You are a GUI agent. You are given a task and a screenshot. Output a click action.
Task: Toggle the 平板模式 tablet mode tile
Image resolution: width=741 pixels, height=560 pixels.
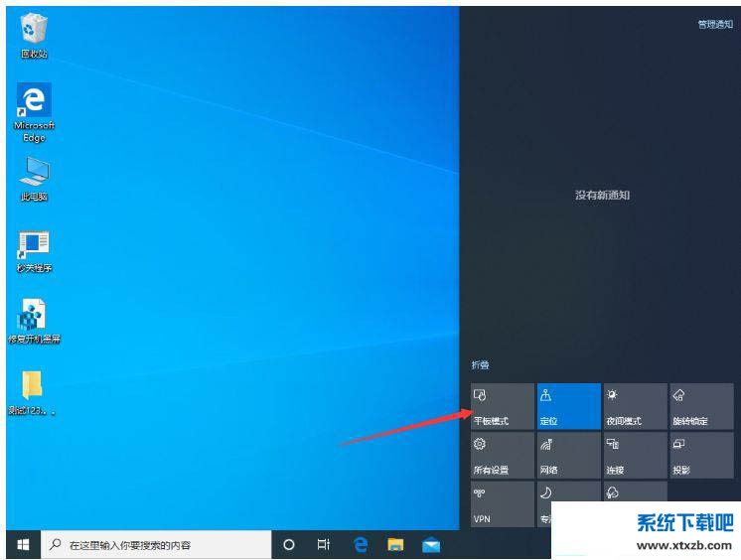click(502, 406)
